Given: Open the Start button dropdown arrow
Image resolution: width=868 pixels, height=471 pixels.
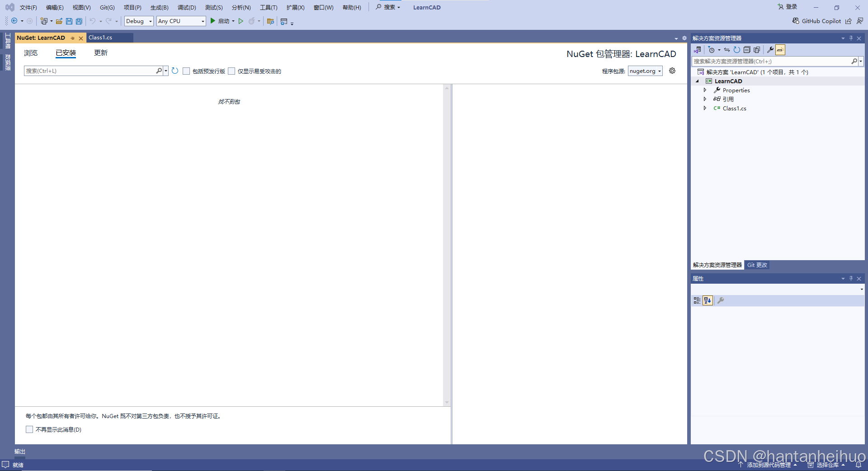Looking at the screenshot, I should pos(233,21).
